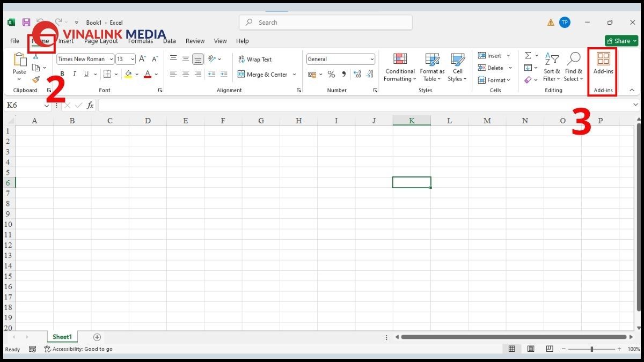Apply Percent Style number format
The height and width of the screenshot is (362, 644).
[331, 75]
